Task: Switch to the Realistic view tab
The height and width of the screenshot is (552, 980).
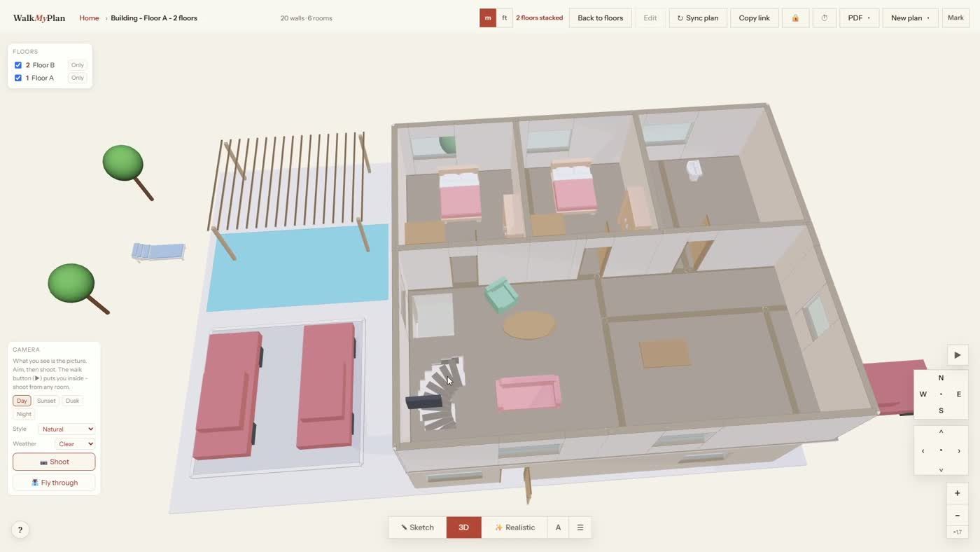Action: click(x=514, y=527)
